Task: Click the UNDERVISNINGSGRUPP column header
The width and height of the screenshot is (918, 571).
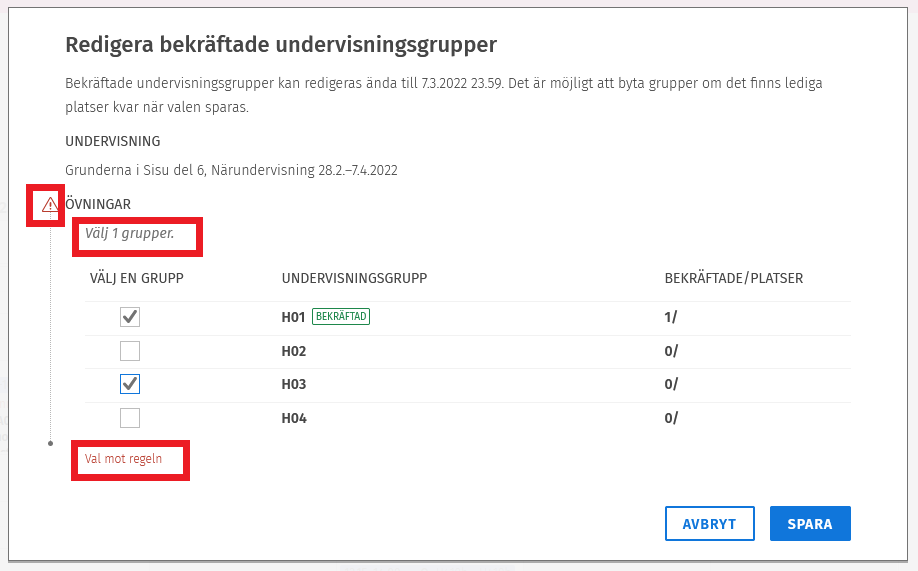Action: (x=355, y=277)
